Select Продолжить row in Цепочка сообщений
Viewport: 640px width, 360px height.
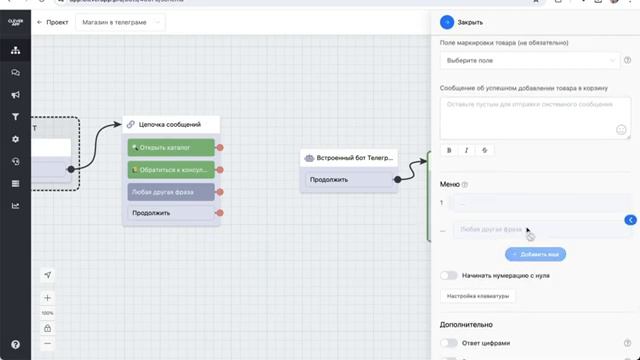[171, 213]
